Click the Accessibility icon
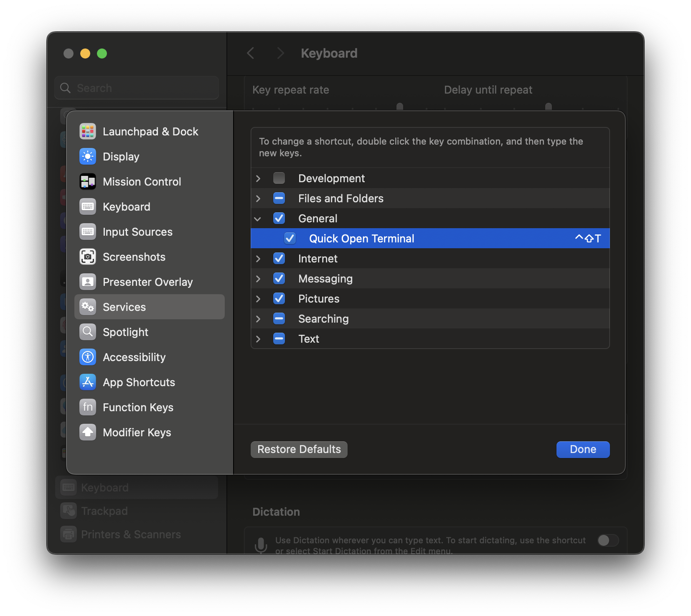 tap(88, 357)
